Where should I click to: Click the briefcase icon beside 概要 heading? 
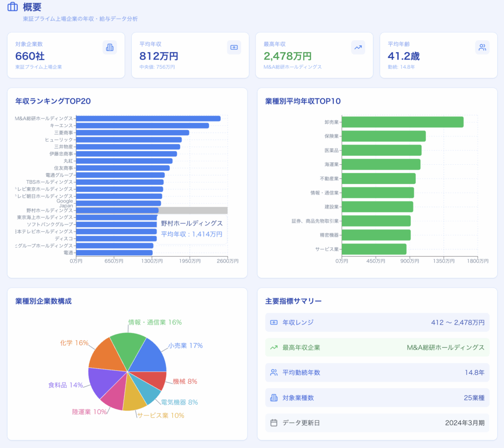pyautogui.click(x=12, y=7)
